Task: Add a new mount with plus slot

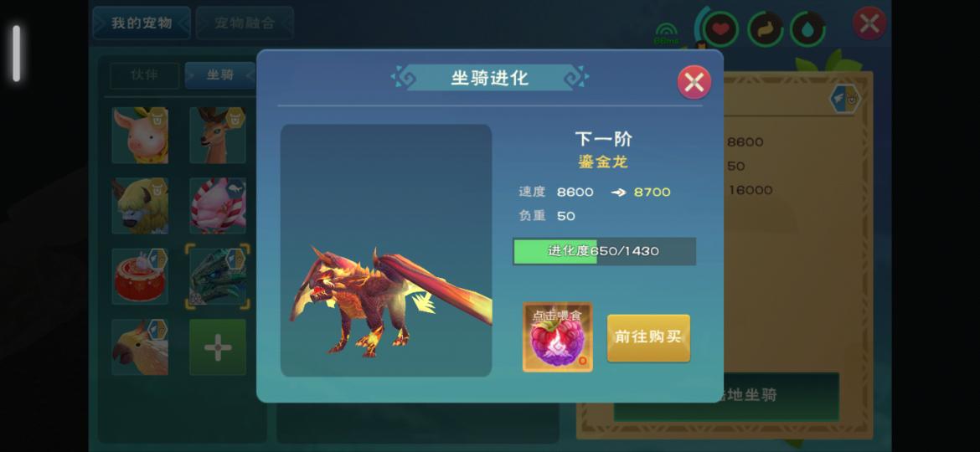Action: click(218, 347)
